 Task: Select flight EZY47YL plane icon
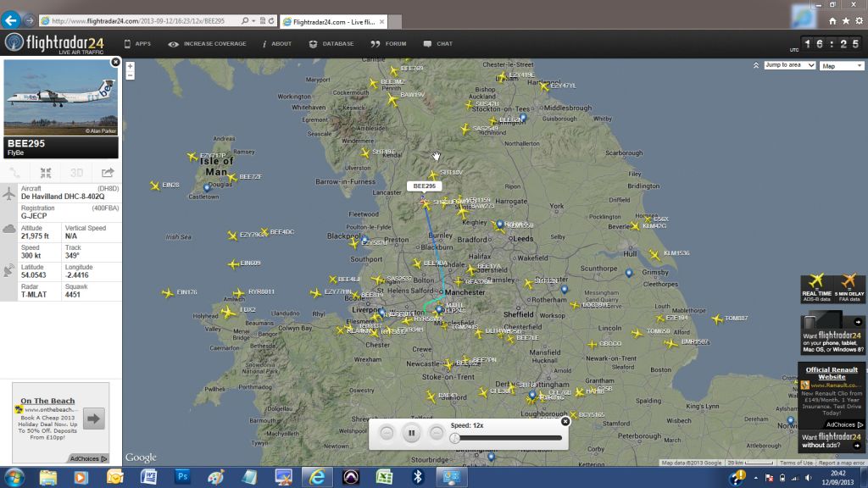coord(544,86)
